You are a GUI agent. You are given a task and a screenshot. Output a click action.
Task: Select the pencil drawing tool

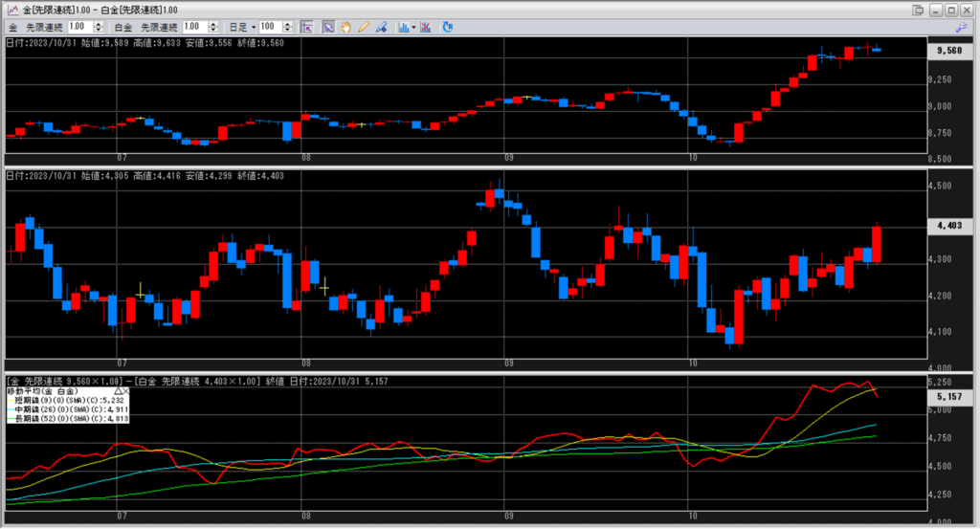point(363,27)
